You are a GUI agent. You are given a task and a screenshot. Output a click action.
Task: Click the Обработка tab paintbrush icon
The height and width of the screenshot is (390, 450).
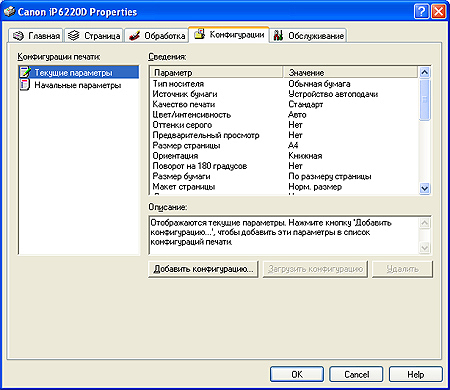[x=134, y=35]
